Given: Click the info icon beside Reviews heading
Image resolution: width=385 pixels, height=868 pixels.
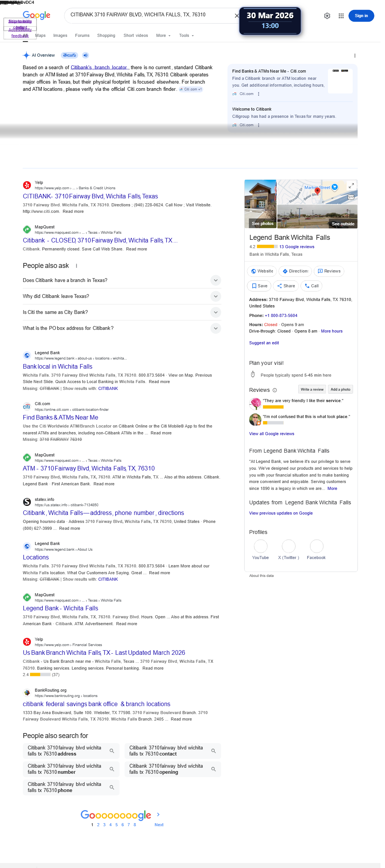Looking at the screenshot, I should (275, 390).
